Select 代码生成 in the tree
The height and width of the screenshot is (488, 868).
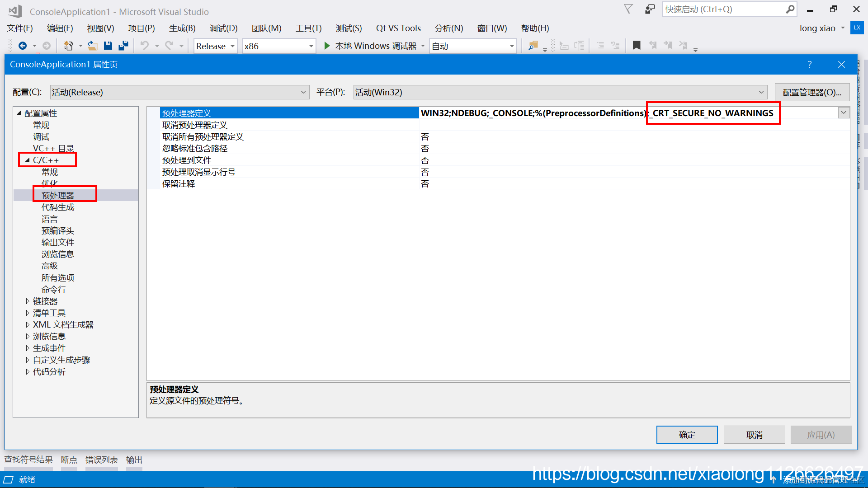58,207
